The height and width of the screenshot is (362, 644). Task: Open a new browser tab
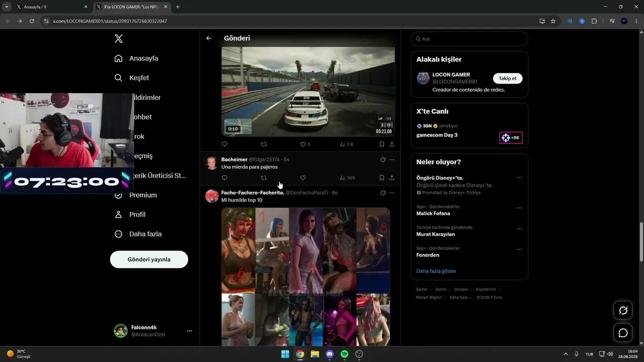(178, 7)
